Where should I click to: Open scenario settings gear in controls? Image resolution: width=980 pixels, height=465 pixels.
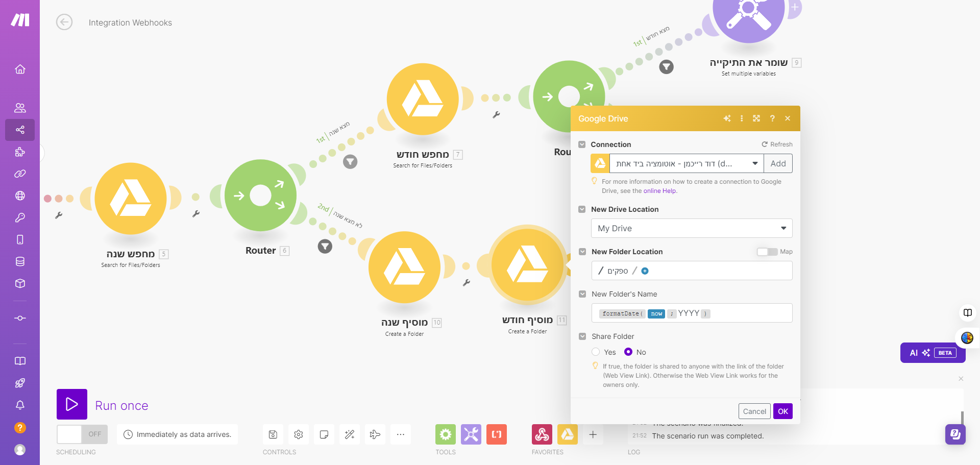coord(299,434)
